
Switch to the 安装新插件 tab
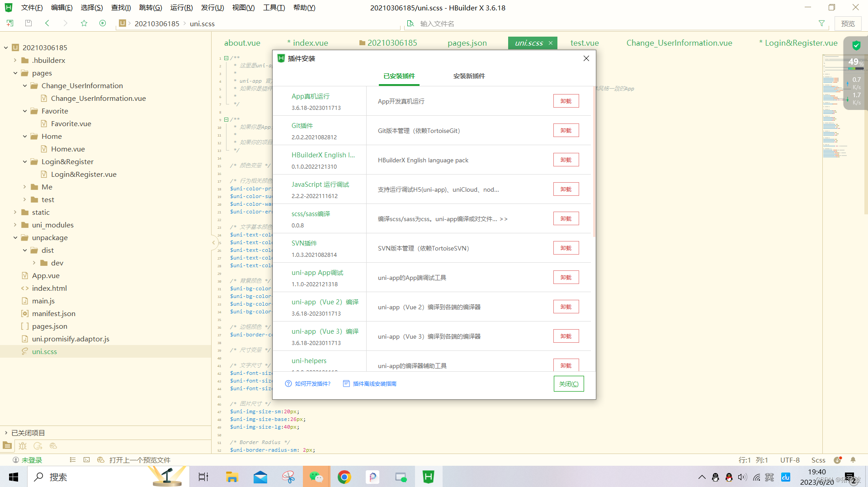[469, 76]
